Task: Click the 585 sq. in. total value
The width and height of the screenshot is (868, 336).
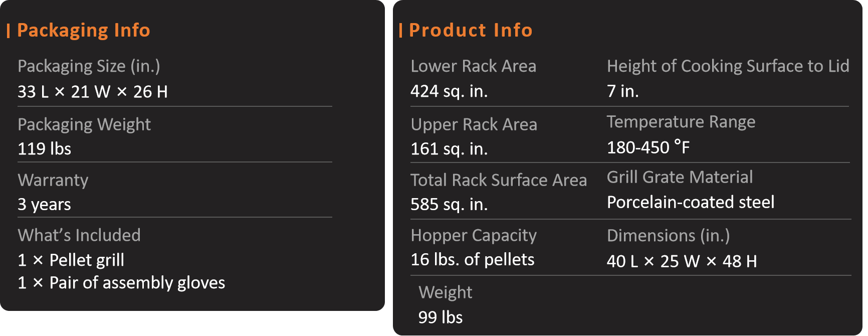Action: point(449,205)
